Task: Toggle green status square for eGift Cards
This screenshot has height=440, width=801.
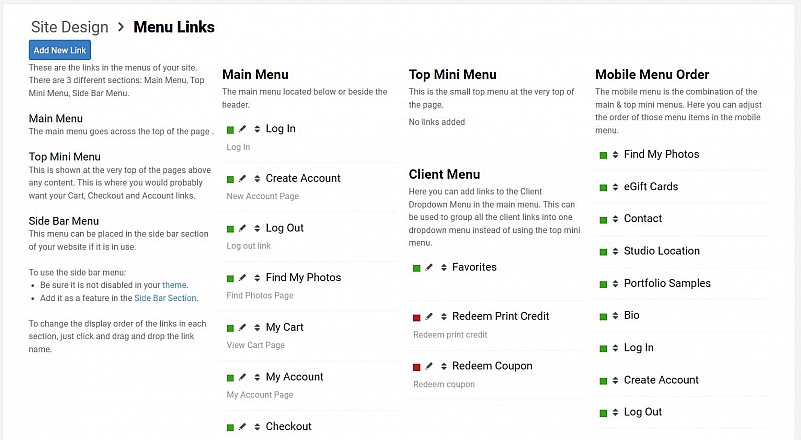Action: (603, 188)
